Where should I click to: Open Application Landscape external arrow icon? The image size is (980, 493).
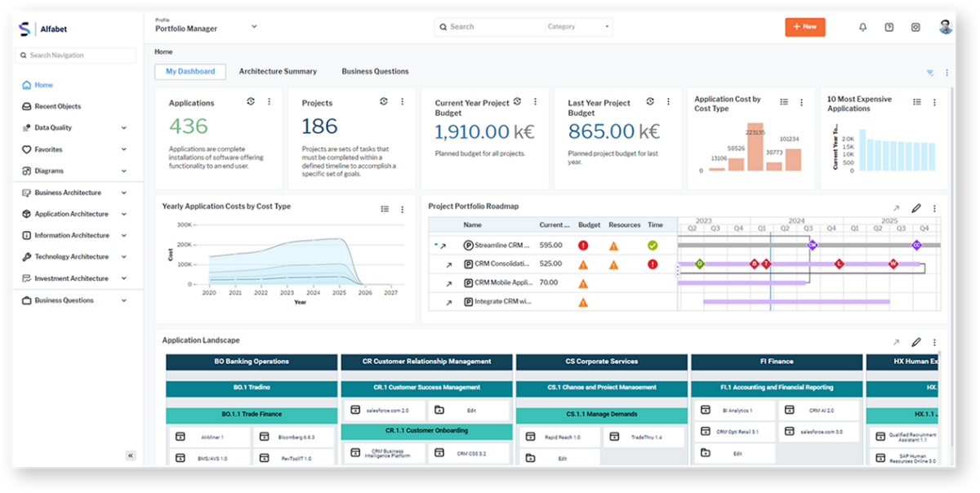pyautogui.click(x=896, y=342)
